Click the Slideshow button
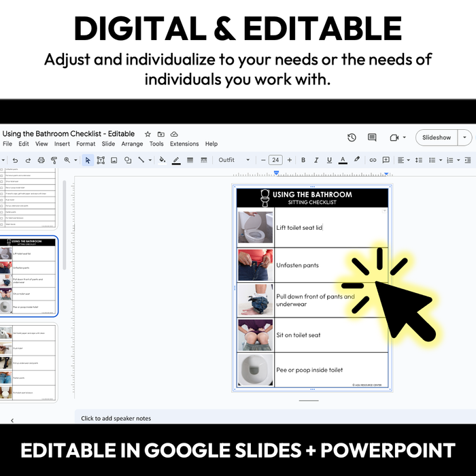Screen dimensions: 476x476 (437, 137)
